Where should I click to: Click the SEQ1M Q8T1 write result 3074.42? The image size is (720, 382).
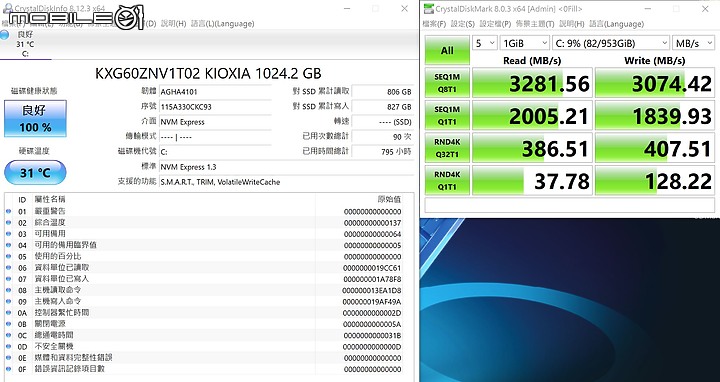(655, 83)
